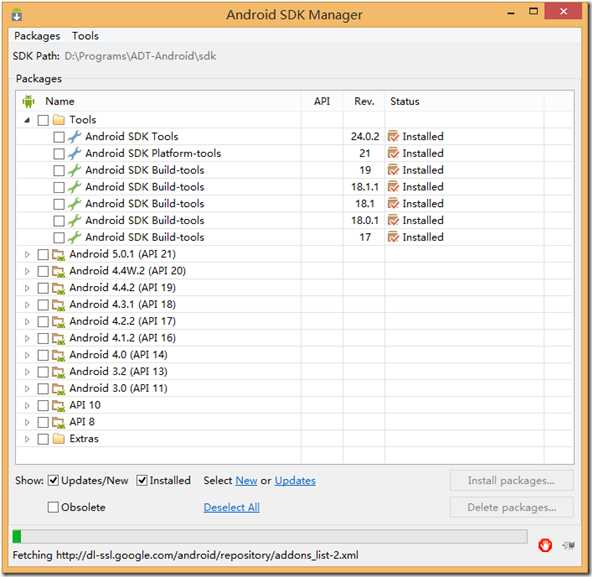Check the Android SDK Tools checkbox
This screenshot has height=577, width=592.
coord(59,137)
